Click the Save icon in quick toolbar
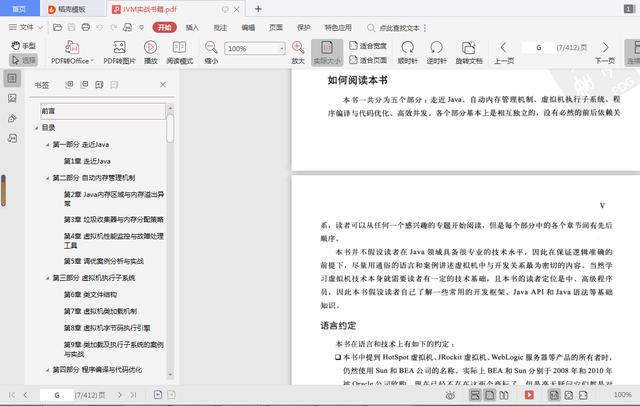640x406 pixels. click(71, 27)
